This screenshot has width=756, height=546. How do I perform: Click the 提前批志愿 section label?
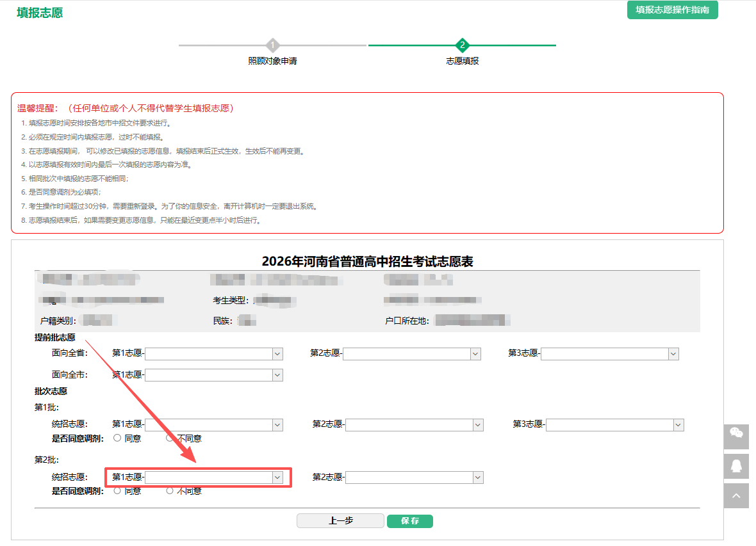pyautogui.click(x=55, y=337)
